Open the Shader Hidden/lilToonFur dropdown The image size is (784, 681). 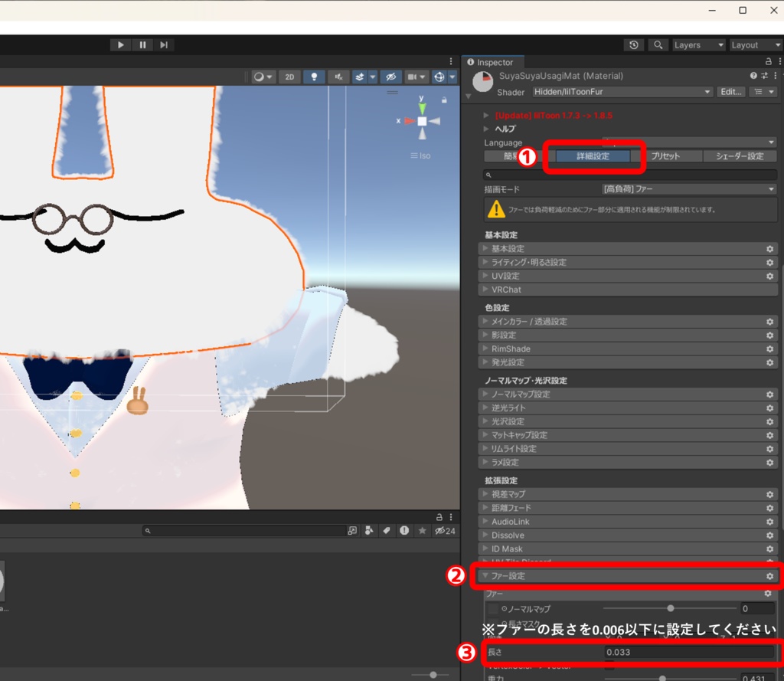(622, 92)
